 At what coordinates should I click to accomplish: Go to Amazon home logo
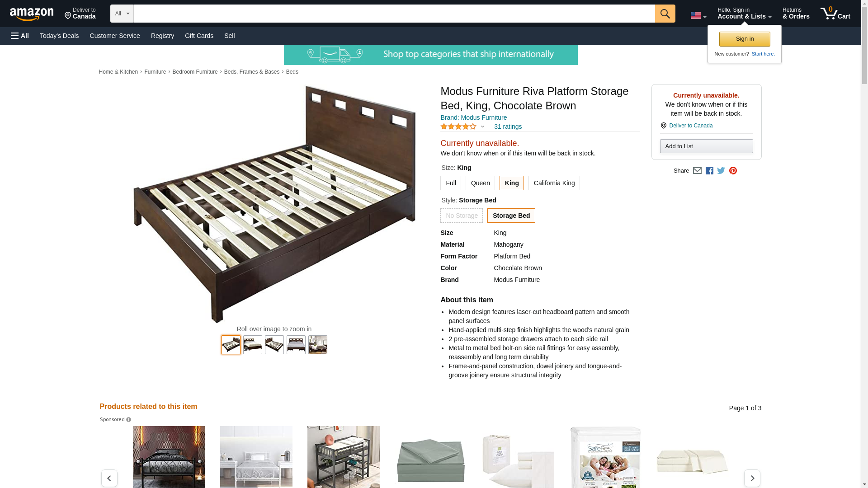point(32,14)
